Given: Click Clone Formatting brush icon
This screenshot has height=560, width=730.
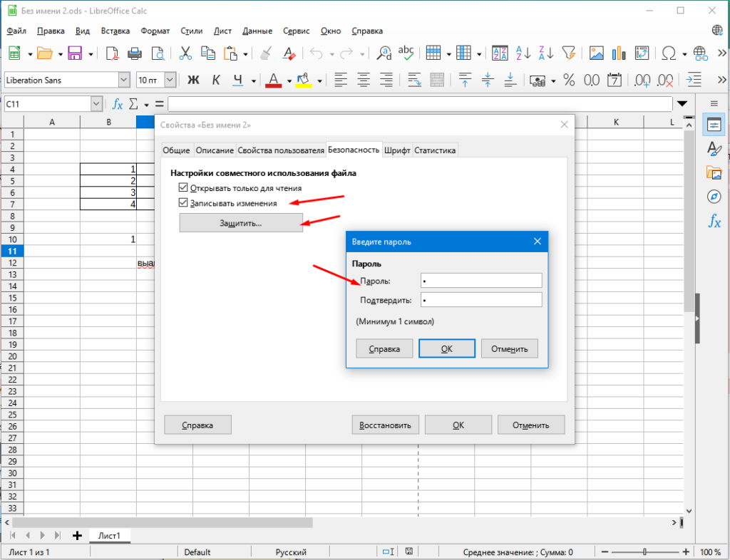Looking at the screenshot, I should coord(266,53).
